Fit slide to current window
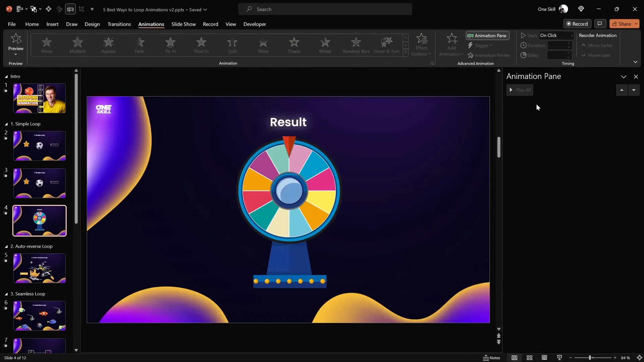The image size is (644, 362). tap(639, 358)
